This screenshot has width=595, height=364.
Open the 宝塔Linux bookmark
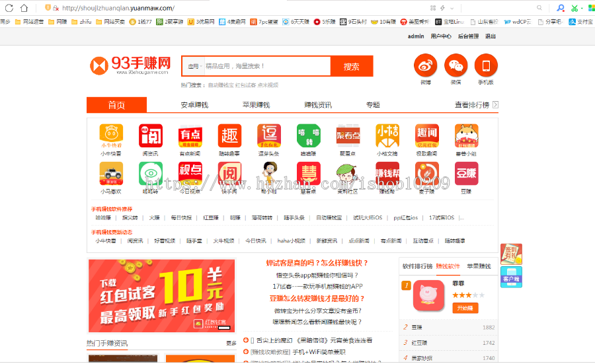pos(450,22)
